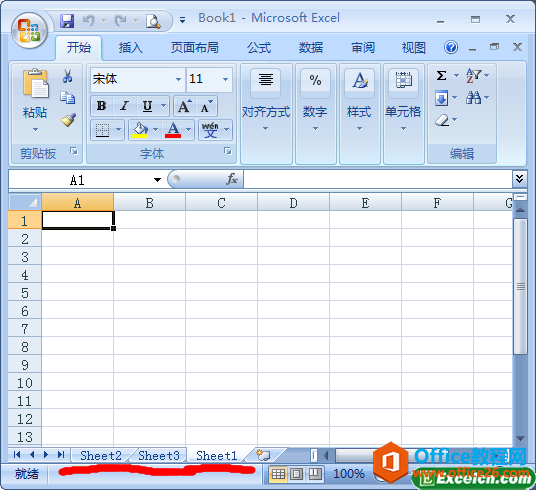
Task: Click the Copy icon in clipboard group
Action: [68, 98]
